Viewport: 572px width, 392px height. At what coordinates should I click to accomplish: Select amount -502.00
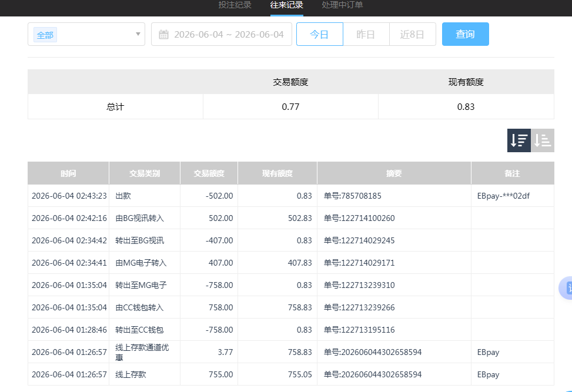tap(219, 196)
